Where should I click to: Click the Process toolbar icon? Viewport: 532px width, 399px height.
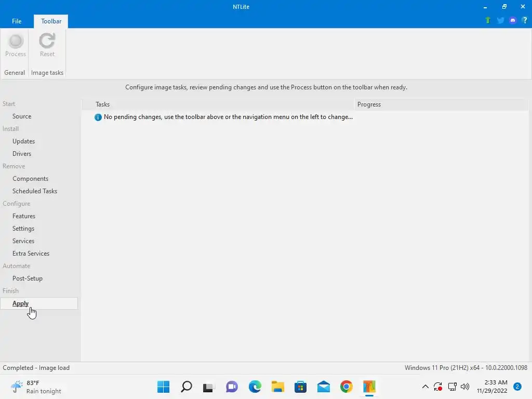(x=16, y=45)
